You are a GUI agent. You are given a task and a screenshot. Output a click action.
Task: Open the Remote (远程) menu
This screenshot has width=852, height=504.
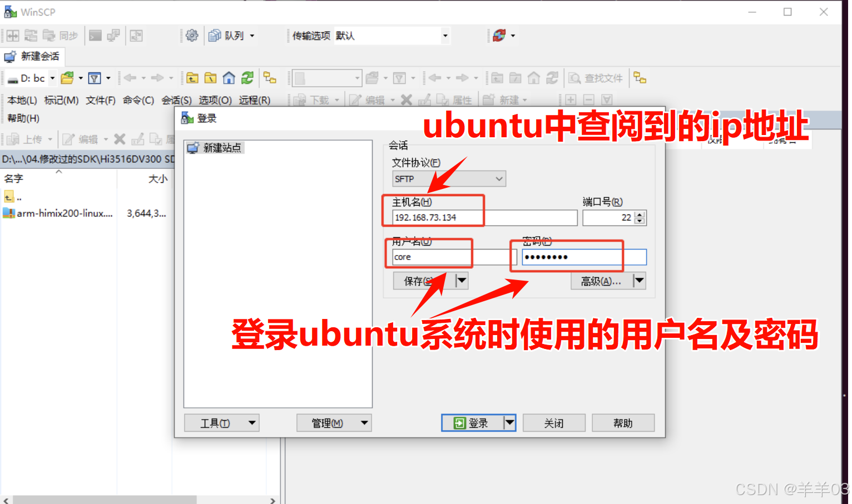point(255,100)
